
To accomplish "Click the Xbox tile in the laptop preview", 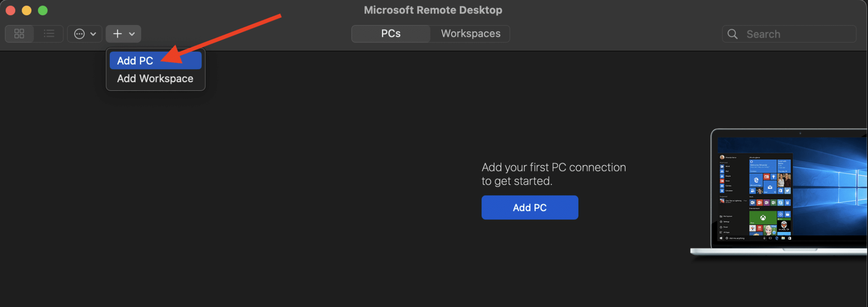I will (x=763, y=217).
